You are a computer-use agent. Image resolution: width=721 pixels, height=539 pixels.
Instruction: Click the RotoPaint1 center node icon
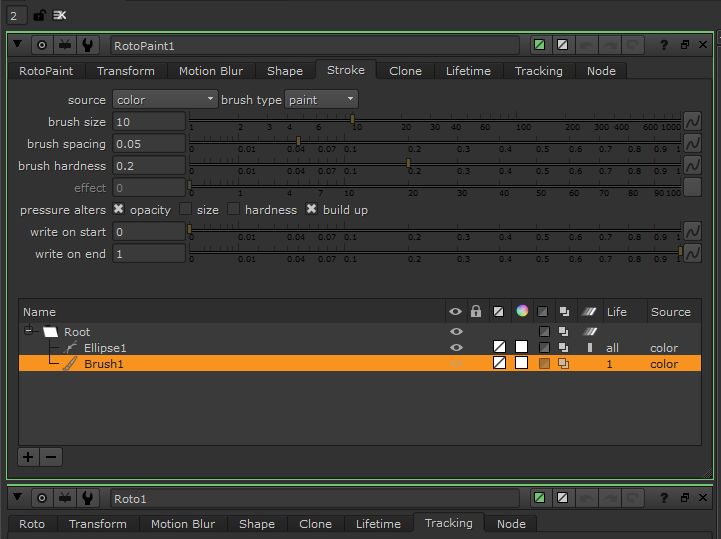coord(42,45)
